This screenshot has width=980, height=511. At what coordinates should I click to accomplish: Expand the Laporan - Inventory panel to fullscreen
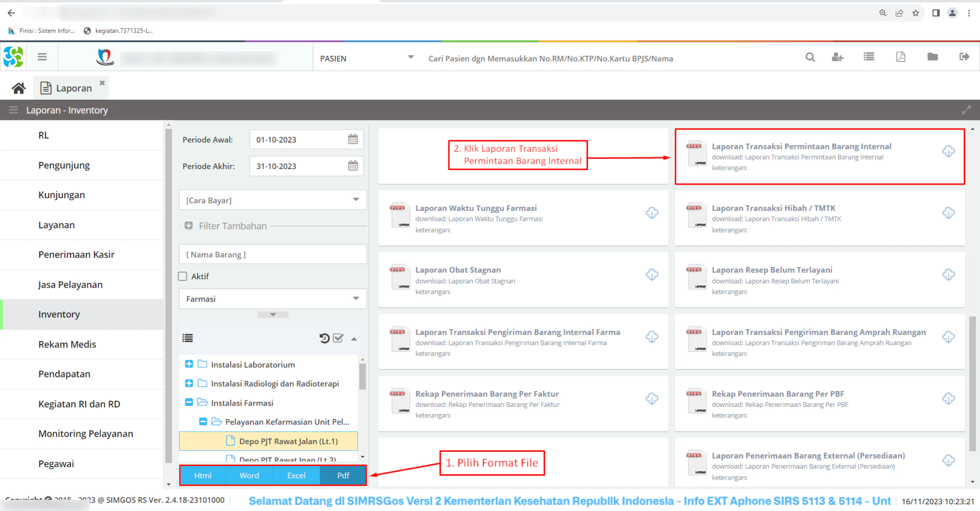click(x=966, y=110)
